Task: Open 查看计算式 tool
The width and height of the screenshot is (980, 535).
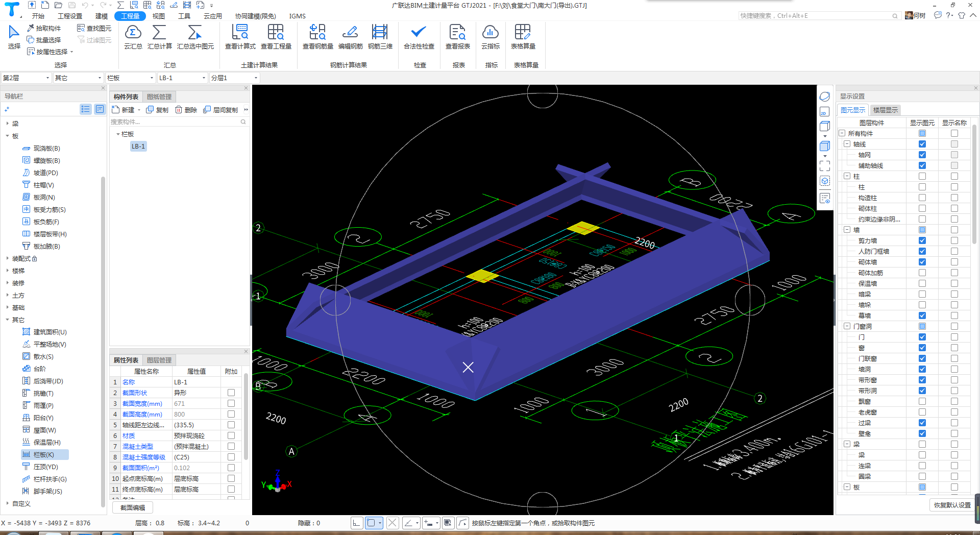Action: [x=240, y=37]
